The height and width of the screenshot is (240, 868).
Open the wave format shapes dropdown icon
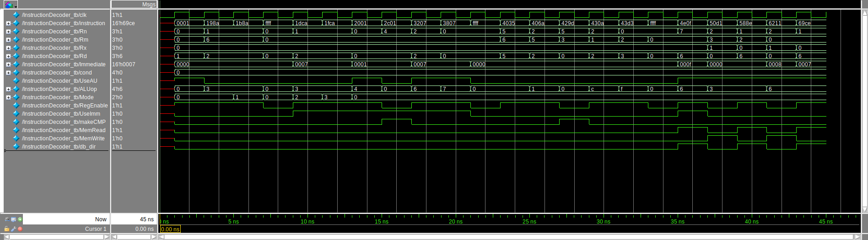[10, 5]
